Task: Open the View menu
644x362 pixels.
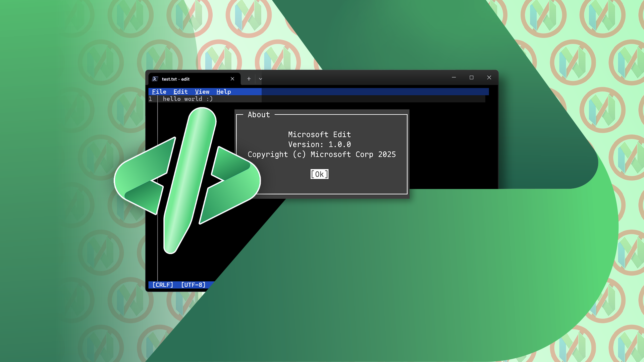Action: point(202,92)
